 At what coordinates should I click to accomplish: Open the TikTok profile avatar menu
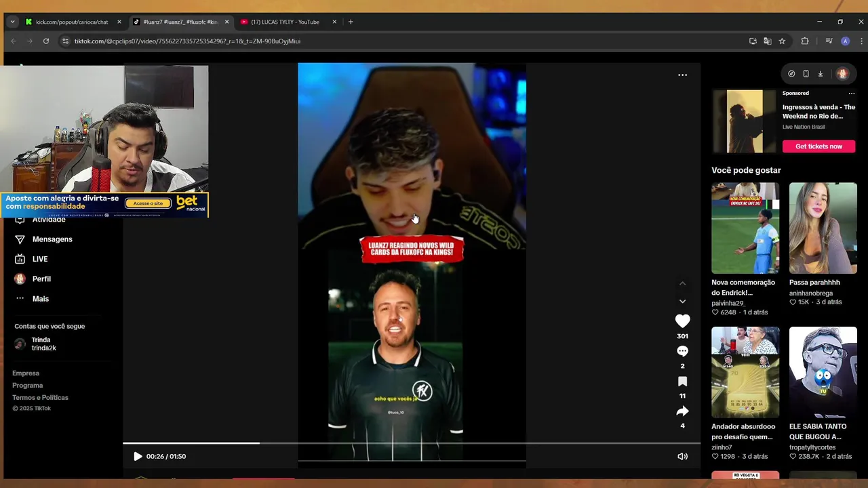pyautogui.click(x=842, y=74)
